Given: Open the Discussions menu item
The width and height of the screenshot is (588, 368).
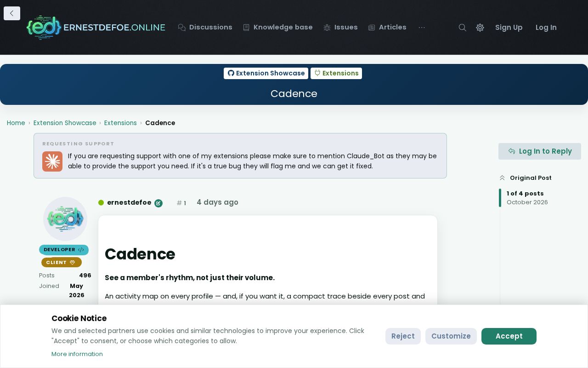Looking at the screenshot, I should pos(205,28).
